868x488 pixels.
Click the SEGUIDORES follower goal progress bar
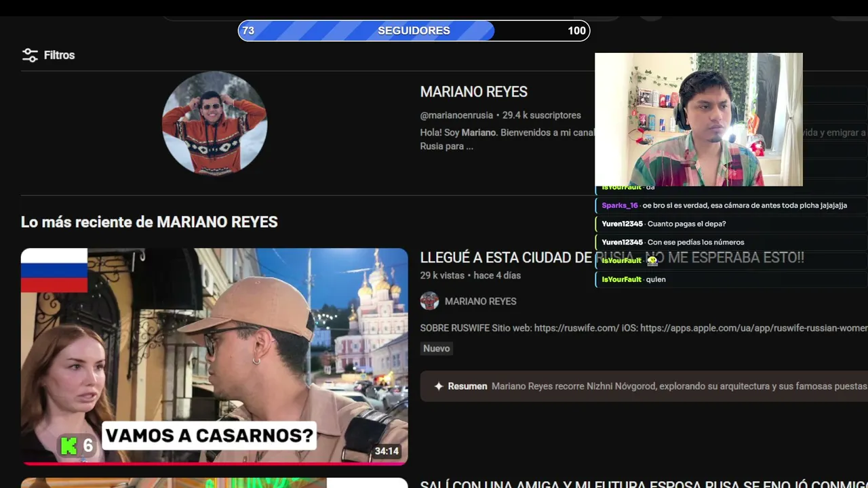[x=414, y=30]
